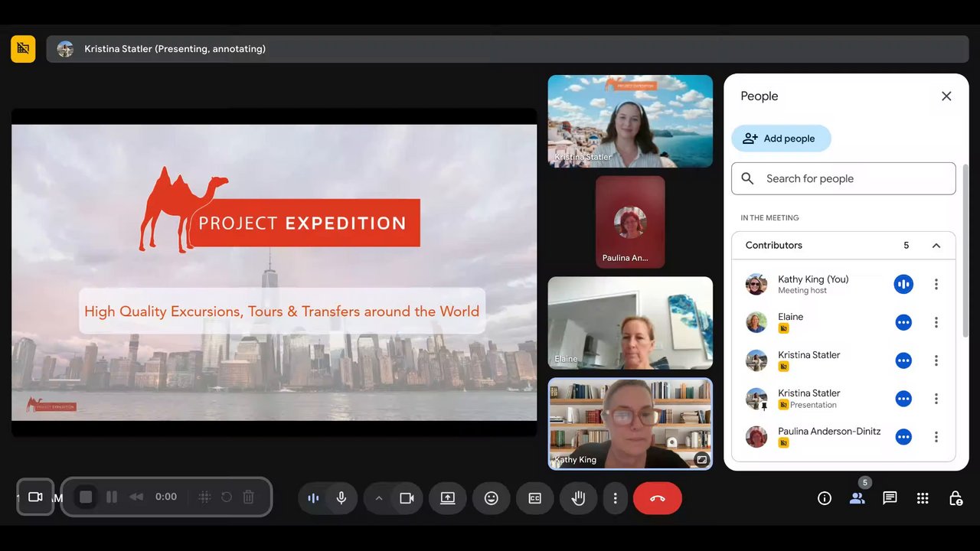Image resolution: width=980 pixels, height=551 pixels.
Task: Delete the recording with the trash icon
Action: tap(249, 497)
